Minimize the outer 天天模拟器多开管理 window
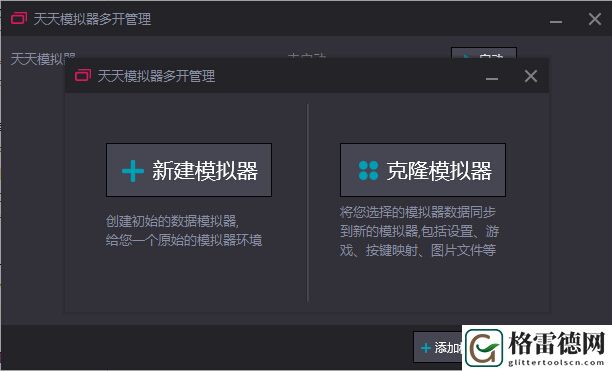Image resolution: width=612 pixels, height=371 pixels. pyautogui.click(x=556, y=22)
